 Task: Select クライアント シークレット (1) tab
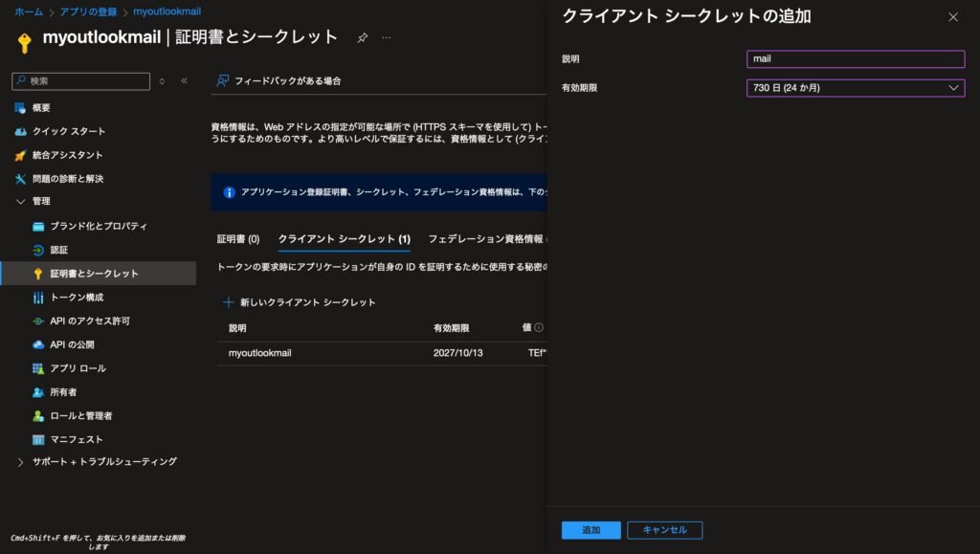click(344, 238)
